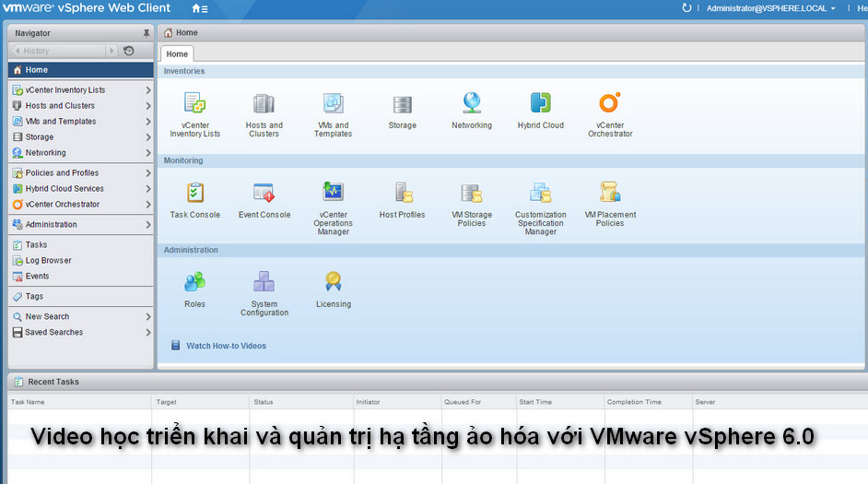Click Recent Tasks panel title
The height and width of the screenshot is (484, 868).
click(53, 382)
